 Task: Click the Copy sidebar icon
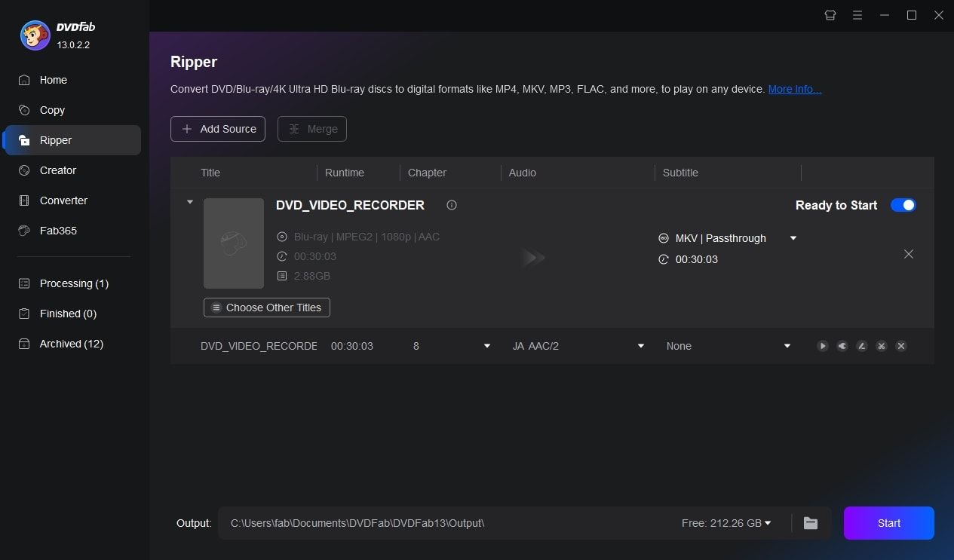(x=24, y=110)
